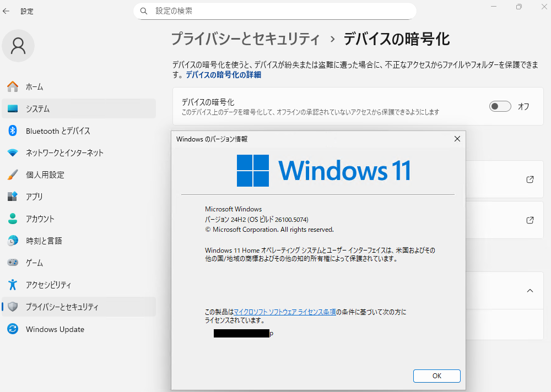Go back with the arrow button
Viewport: 551px width, 392px height.
coord(7,11)
